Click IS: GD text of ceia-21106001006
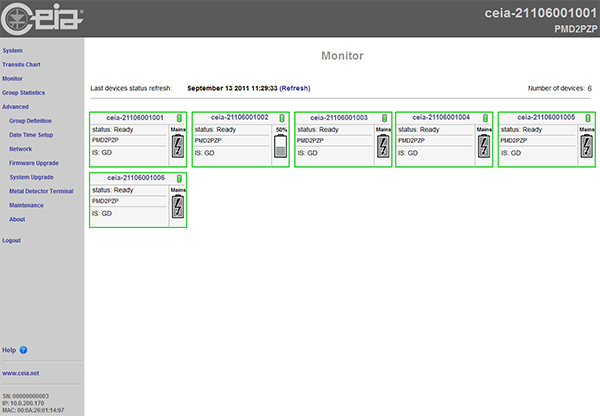 tap(102, 214)
